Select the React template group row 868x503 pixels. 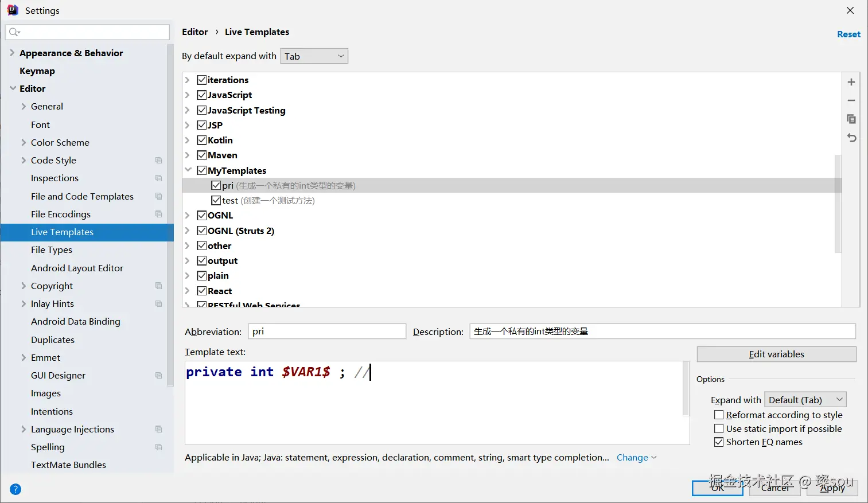pyautogui.click(x=512, y=291)
